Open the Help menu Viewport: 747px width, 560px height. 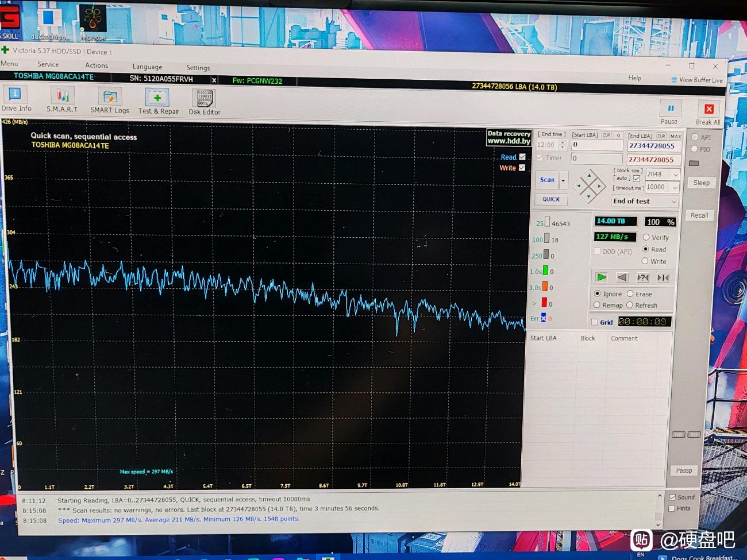click(635, 78)
